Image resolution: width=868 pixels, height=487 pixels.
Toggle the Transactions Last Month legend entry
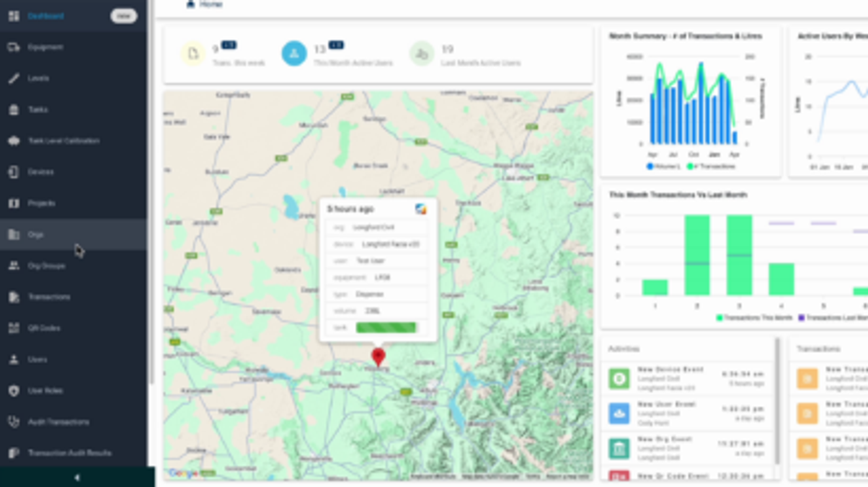tap(833, 318)
